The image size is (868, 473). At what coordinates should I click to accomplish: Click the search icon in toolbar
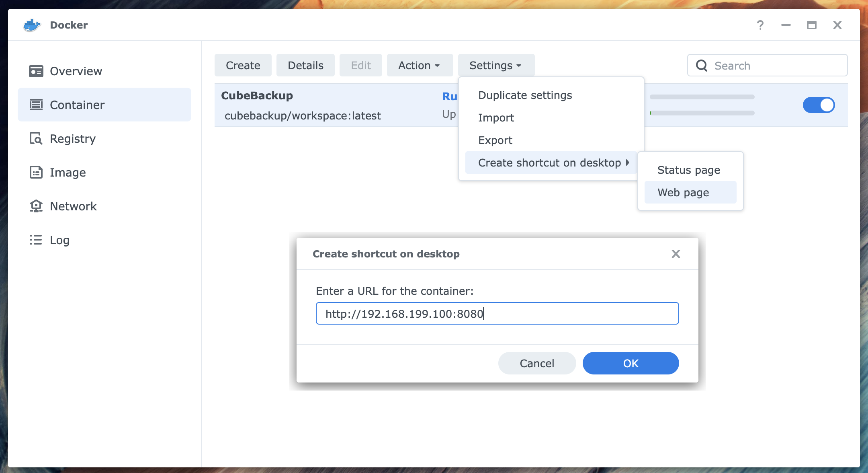pos(702,65)
